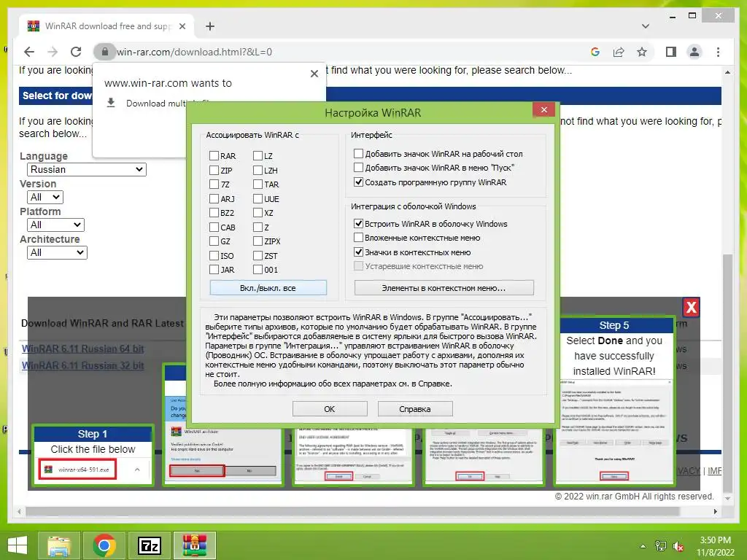Open the Windows Start menu
This screenshot has width=747, height=560.
click(18, 545)
